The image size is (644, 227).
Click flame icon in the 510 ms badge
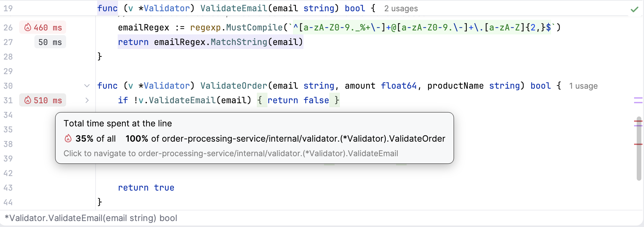[28, 100]
